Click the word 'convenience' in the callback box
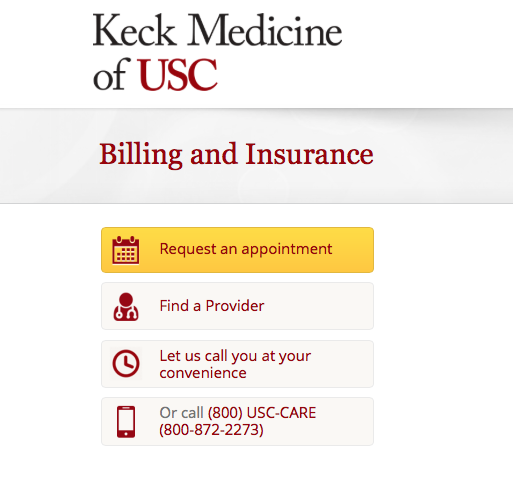 click(203, 373)
